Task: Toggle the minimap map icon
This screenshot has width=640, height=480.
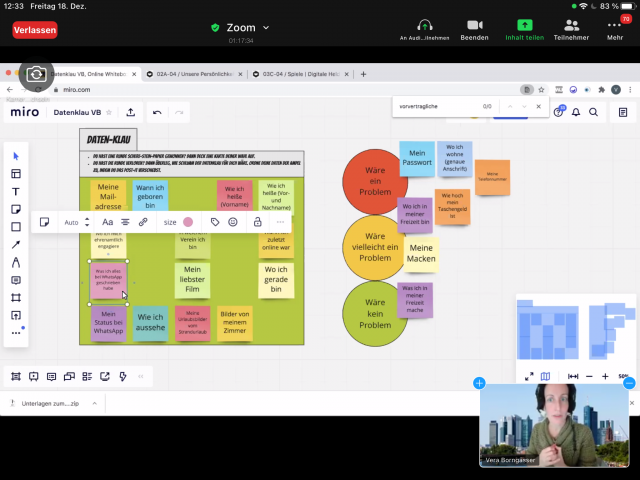Action: pos(545,376)
